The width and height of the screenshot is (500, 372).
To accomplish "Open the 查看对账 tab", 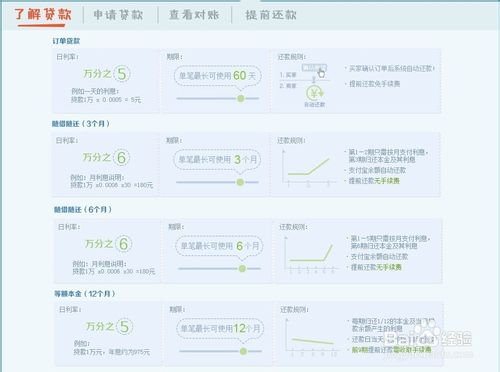I will (194, 15).
